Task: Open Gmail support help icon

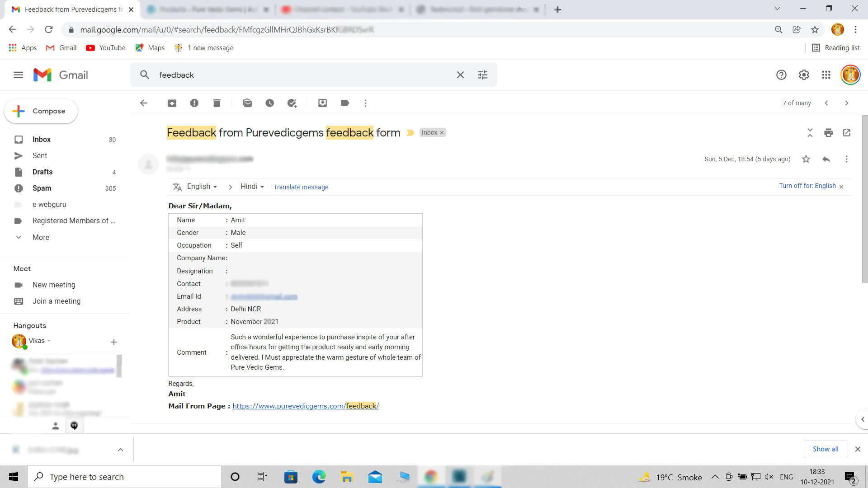Action: point(781,75)
